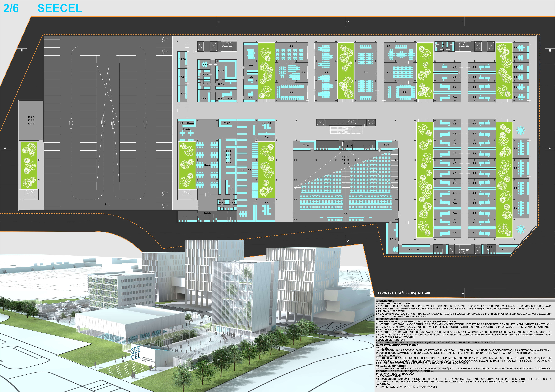Click the parking garage label 14.1.
The image size is (555, 392).
[107, 204]
